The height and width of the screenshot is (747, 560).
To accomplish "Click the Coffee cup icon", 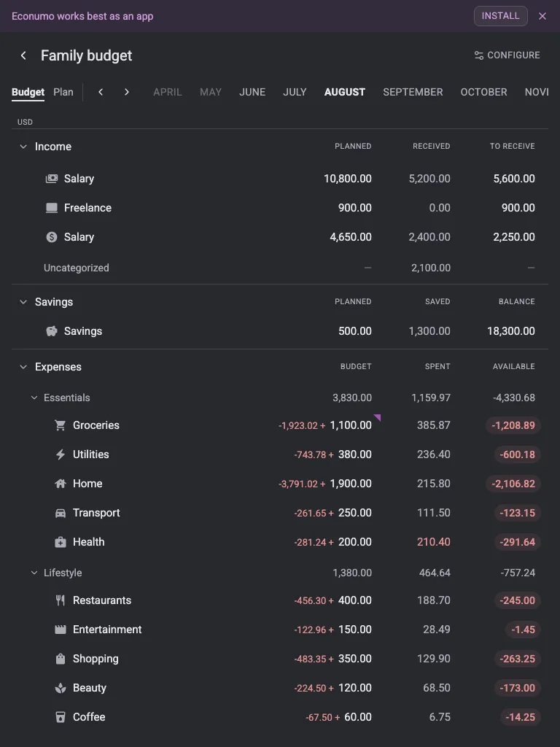I will coord(60,717).
